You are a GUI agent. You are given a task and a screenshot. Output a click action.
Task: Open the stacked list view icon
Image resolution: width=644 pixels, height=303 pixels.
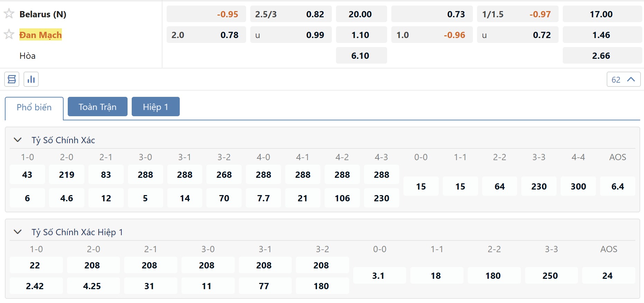(x=12, y=79)
